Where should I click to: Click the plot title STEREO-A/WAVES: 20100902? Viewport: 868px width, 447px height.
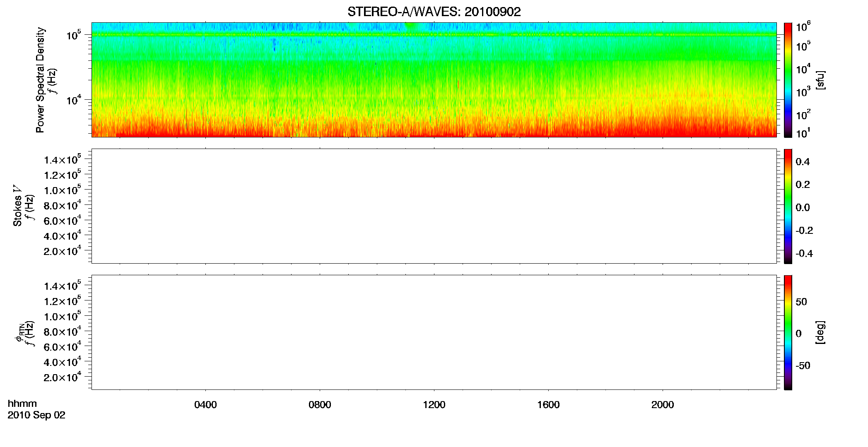pyautogui.click(x=434, y=12)
